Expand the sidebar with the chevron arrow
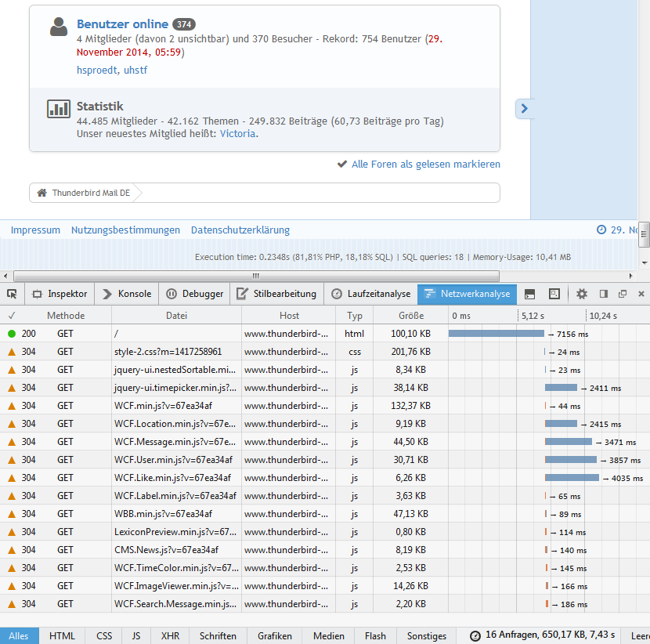650x644 pixels. pyautogui.click(x=525, y=109)
